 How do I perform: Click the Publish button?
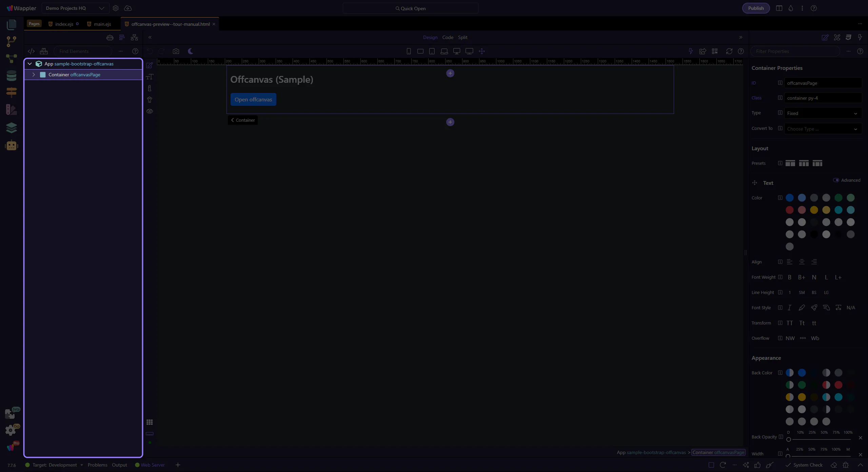pos(756,8)
